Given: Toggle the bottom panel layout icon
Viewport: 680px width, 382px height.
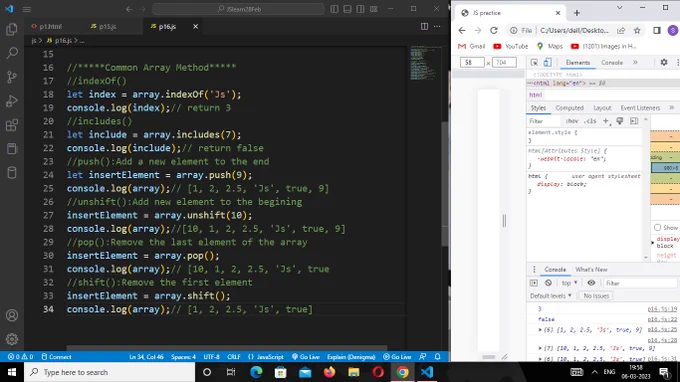Looking at the screenshot, I should click(x=347, y=9).
